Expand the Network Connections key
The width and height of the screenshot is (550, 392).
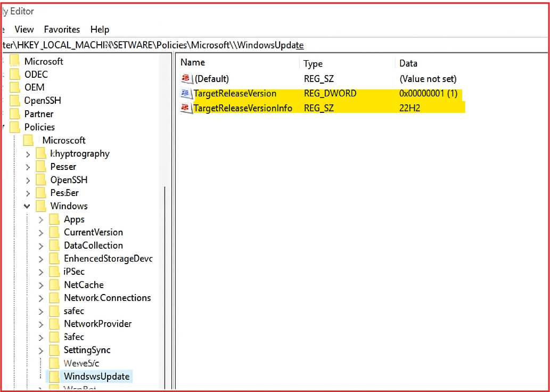click(x=41, y=299)
